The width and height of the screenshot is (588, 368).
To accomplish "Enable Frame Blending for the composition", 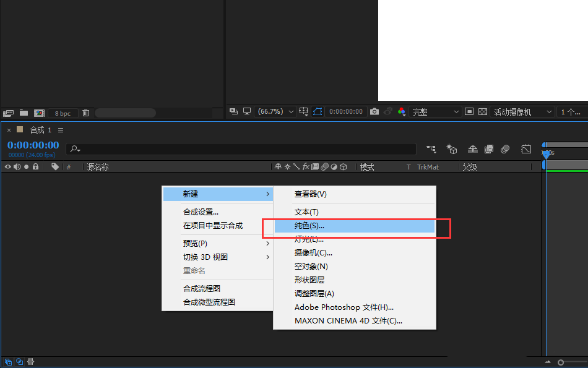I will [x=488, y=148].
